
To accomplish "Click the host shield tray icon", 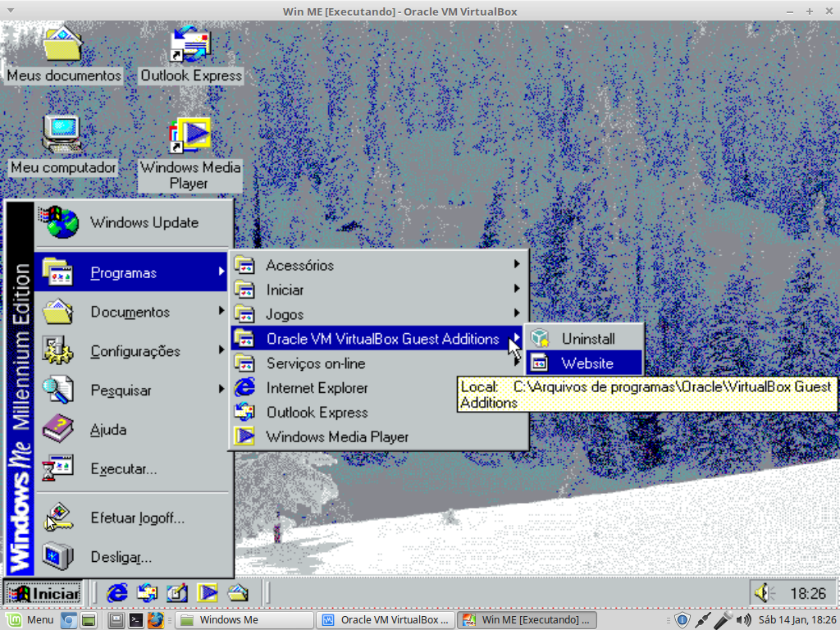I will (x=682, y=620).
